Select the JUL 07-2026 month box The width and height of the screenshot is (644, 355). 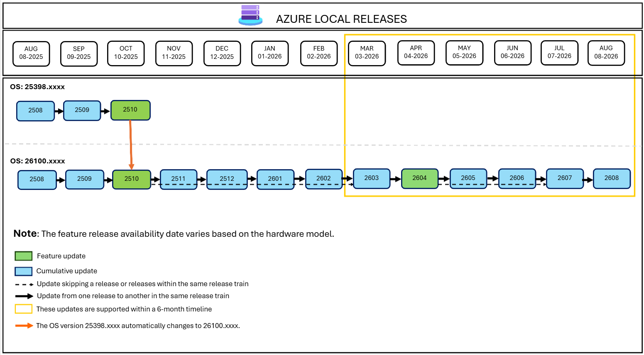coord(560,53)
